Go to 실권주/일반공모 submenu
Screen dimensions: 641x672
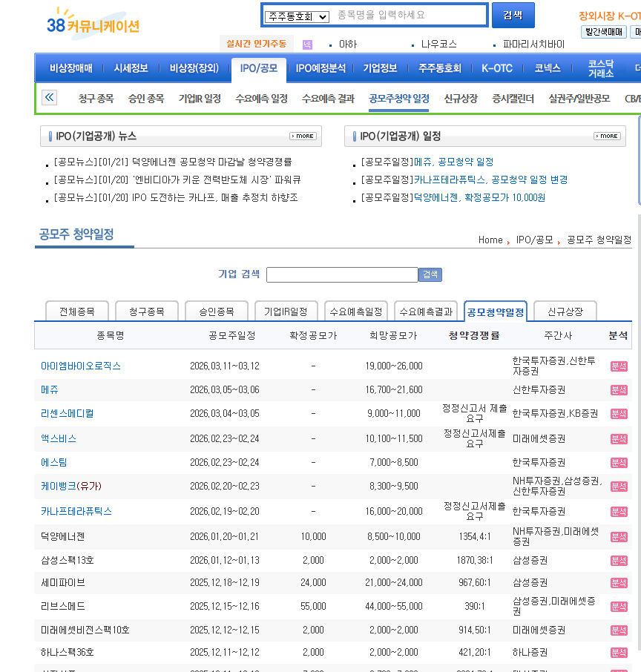tap(579, 99)
